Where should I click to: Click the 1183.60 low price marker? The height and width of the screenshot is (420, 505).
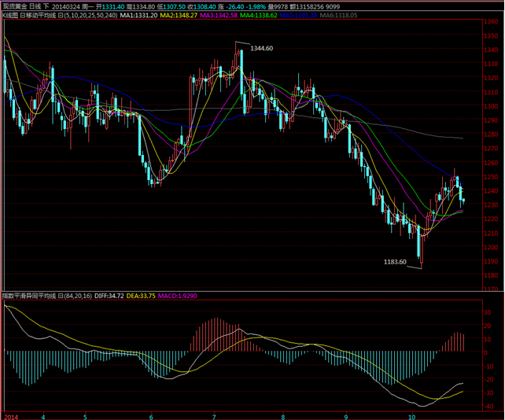click(x=395, y=261)
